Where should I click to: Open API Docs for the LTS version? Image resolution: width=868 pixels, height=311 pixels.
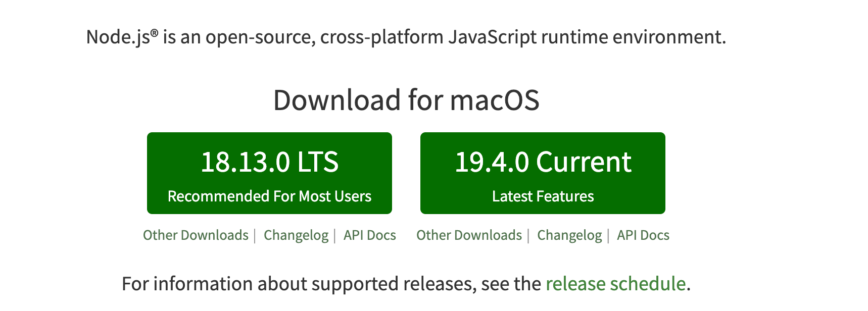[370, 235]
